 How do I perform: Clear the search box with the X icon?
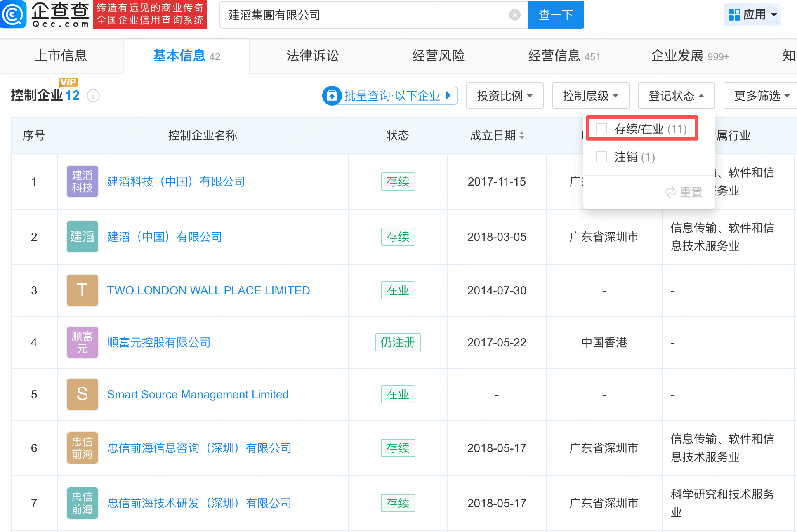(514, 15)
